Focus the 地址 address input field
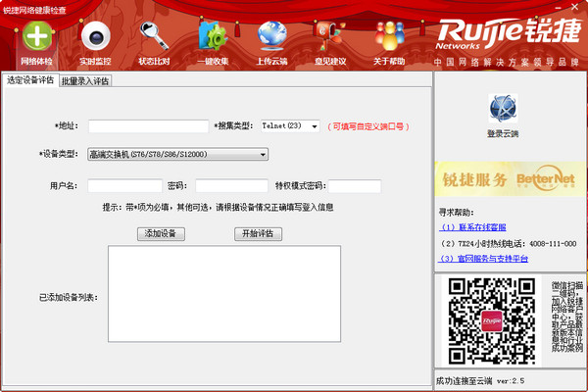The image size is (588, 392). click(147, 126)
